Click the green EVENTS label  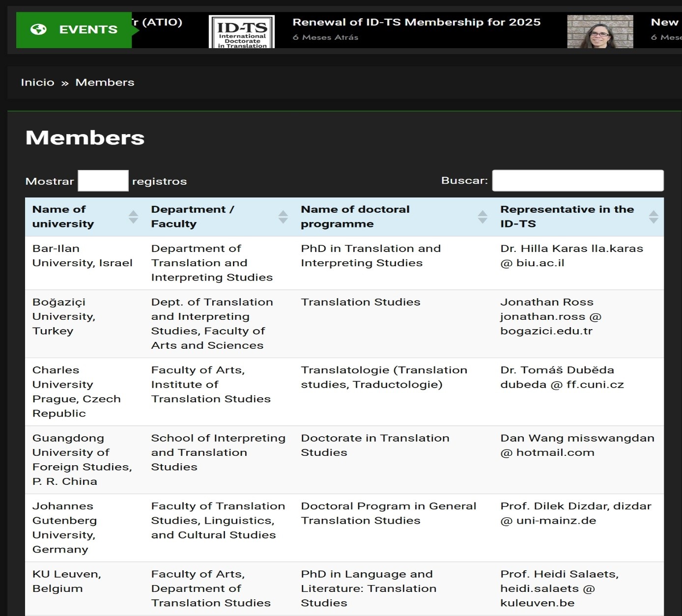click(88, 29)
